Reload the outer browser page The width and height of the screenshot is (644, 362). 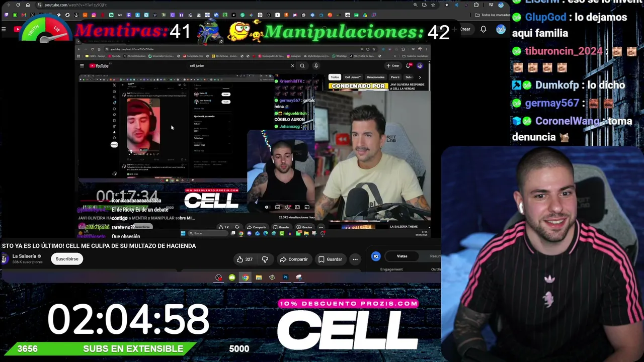tap(18, 5)
